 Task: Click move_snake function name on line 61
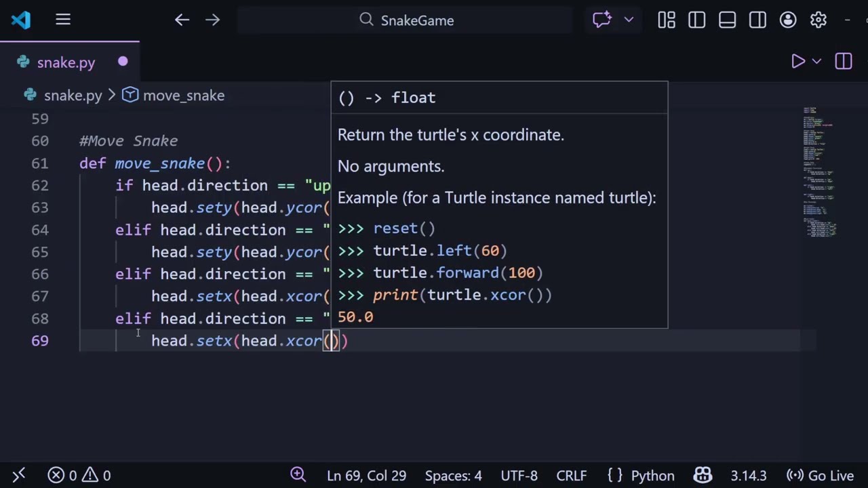[x=160, y=163]
